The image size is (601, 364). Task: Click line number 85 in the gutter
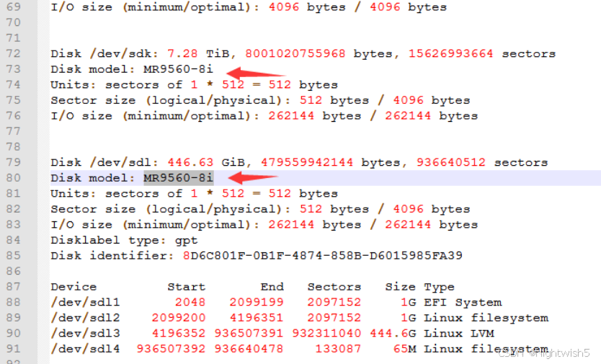[x=13, y=256]
